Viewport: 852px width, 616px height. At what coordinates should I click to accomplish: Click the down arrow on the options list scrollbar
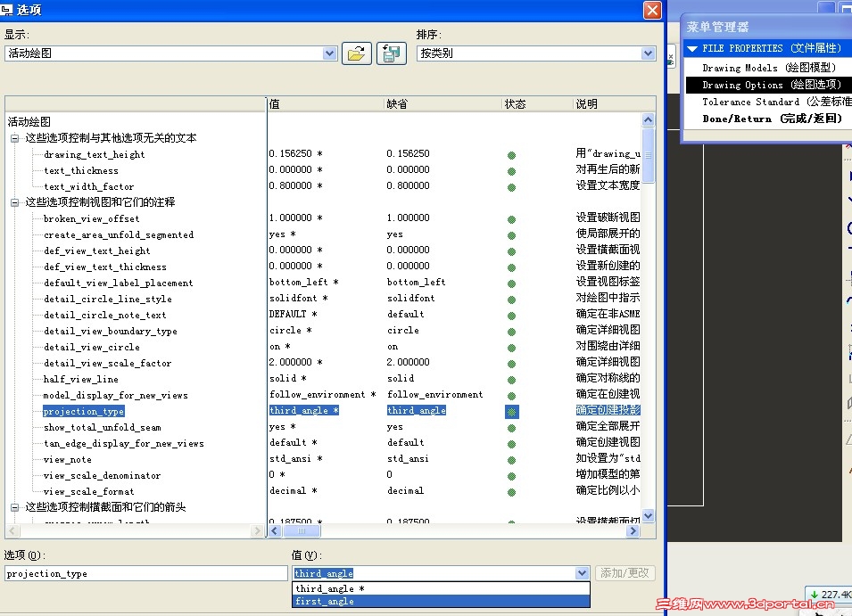[649, 514]
